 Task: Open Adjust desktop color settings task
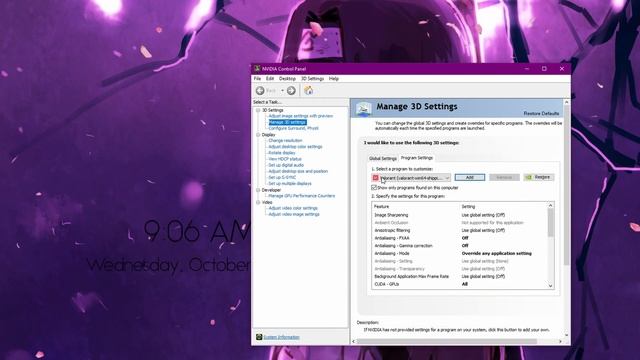click(296, 147)
